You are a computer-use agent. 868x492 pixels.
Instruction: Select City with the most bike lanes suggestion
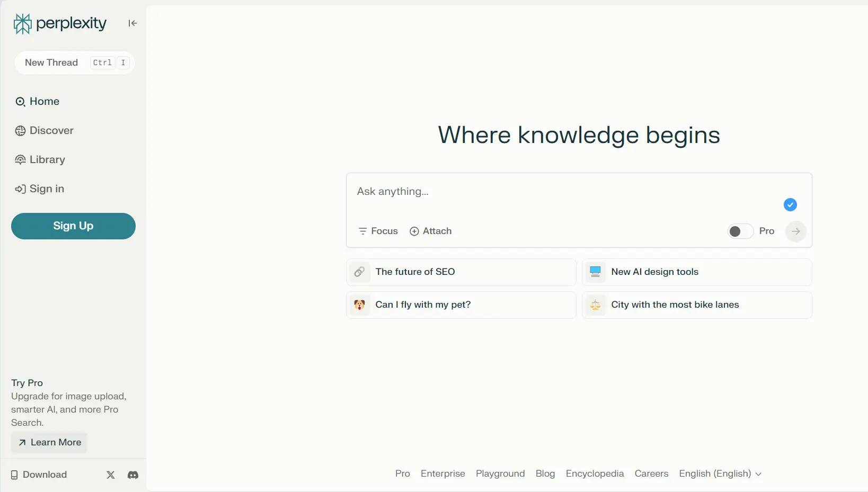point(697,305)
